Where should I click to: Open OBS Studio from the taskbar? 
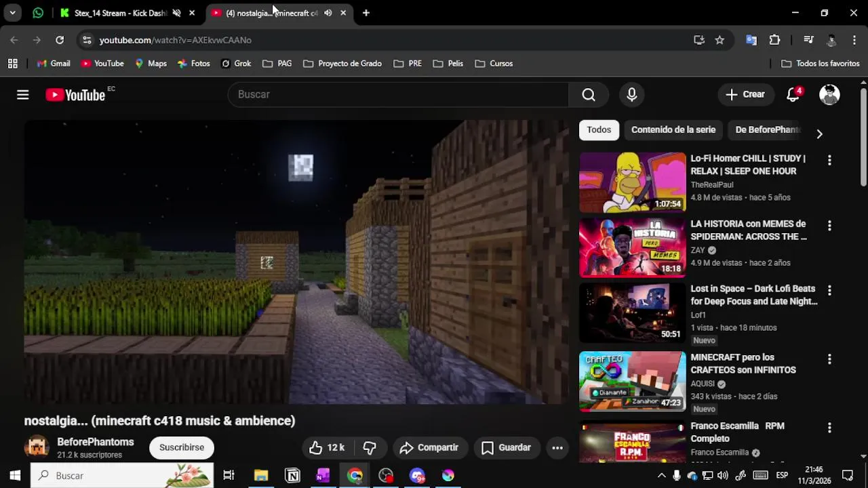point(386,476)
